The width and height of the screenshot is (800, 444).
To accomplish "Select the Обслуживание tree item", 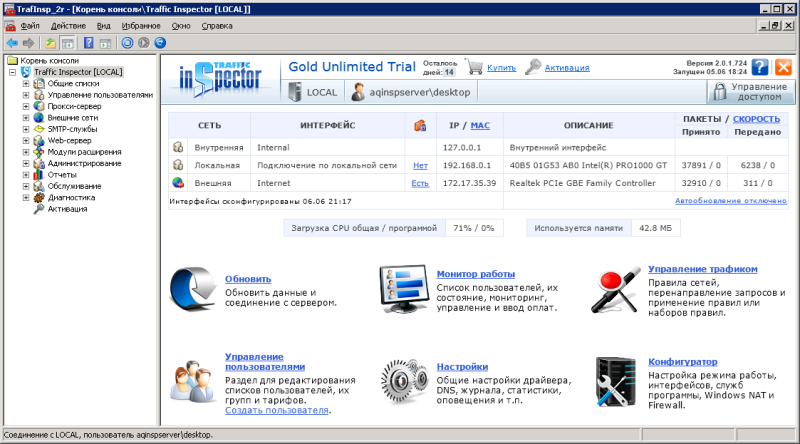I will (x=74, y=186).
